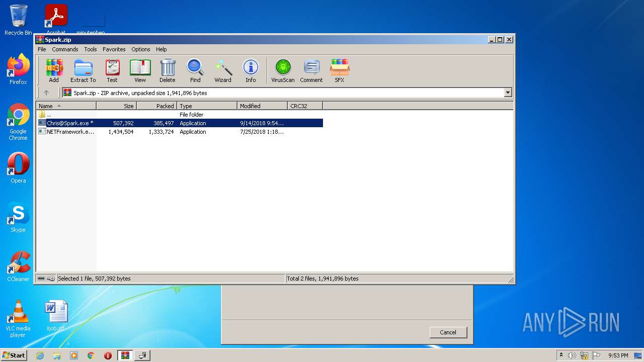Screen dimensions: 644x362
Task: Open the Find magnifier tool
Action: (x=195, y=70)
